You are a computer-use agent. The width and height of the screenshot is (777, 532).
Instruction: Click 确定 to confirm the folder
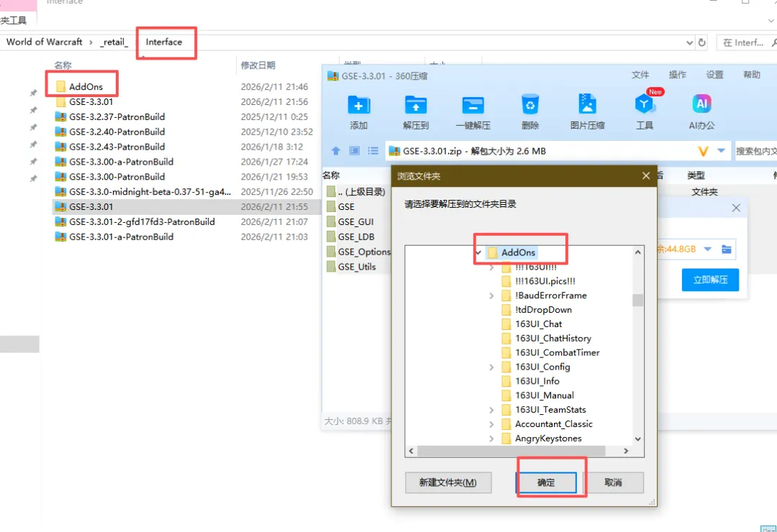click(546, 482)
